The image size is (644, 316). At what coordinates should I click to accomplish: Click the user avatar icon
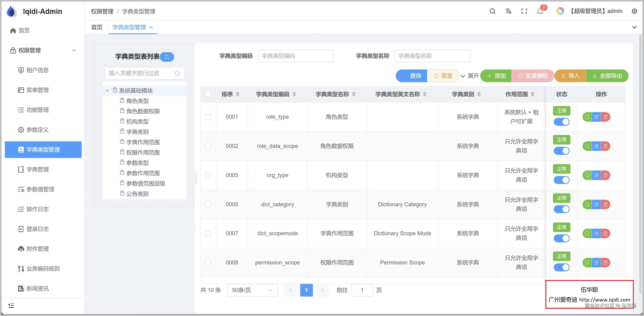pyautogui.click(x=560, y=11)
